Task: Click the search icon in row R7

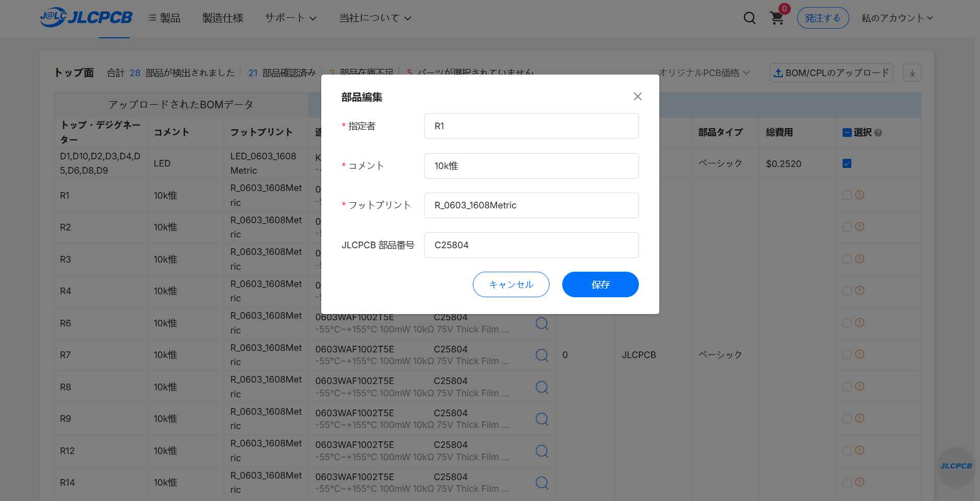Action: (x=542, y=355)
